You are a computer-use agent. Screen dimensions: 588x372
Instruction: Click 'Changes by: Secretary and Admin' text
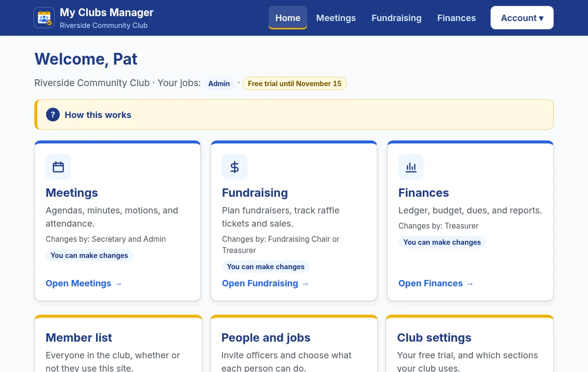106,239
